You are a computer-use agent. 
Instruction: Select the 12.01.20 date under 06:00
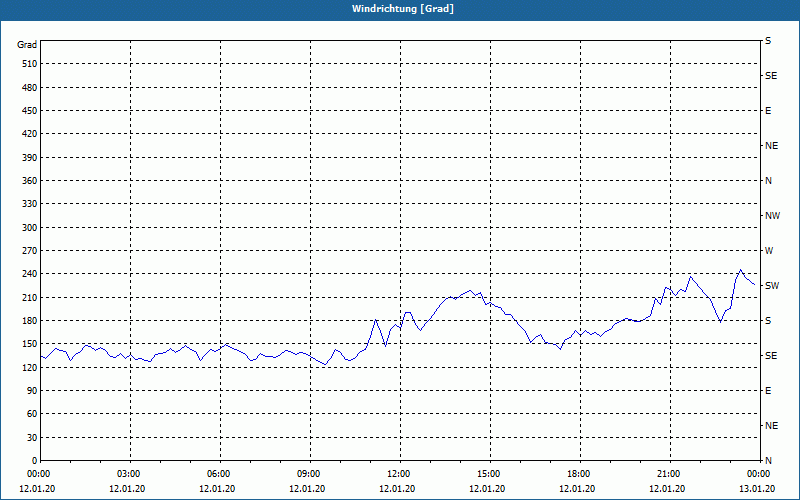coord(217,489)
